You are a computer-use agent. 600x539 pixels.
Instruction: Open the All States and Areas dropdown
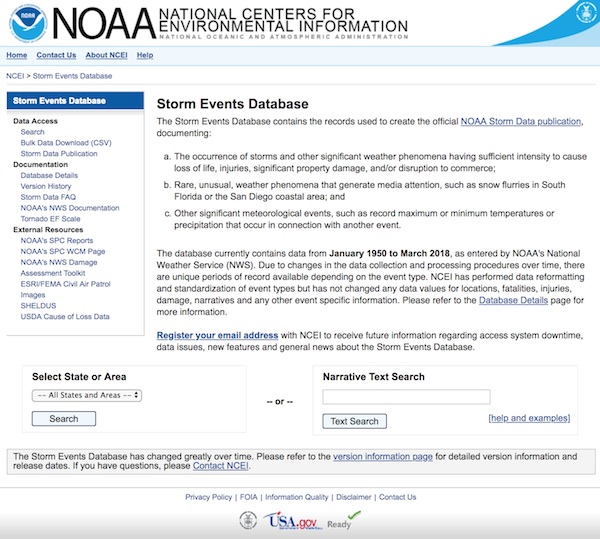coord(87,395)
